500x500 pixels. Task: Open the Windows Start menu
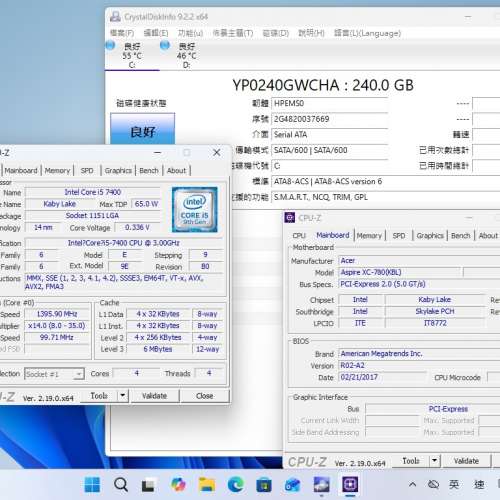(x=92, y=484)
